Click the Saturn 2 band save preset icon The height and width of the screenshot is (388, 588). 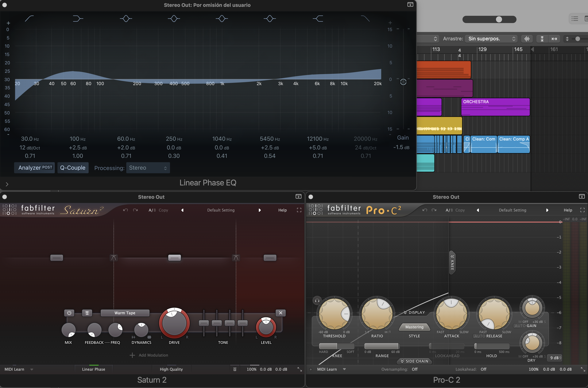click(x=87, y=313)
